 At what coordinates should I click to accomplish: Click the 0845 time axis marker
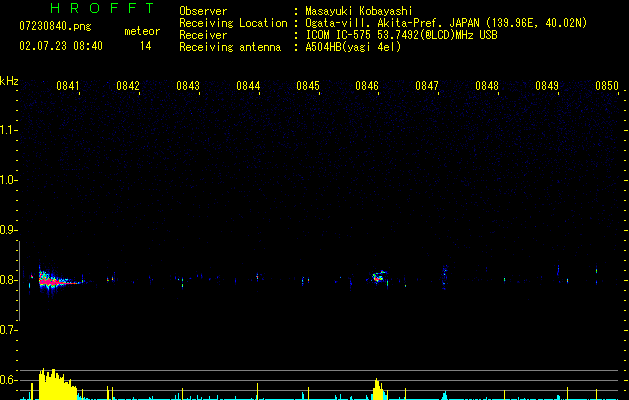coord(308,86)
